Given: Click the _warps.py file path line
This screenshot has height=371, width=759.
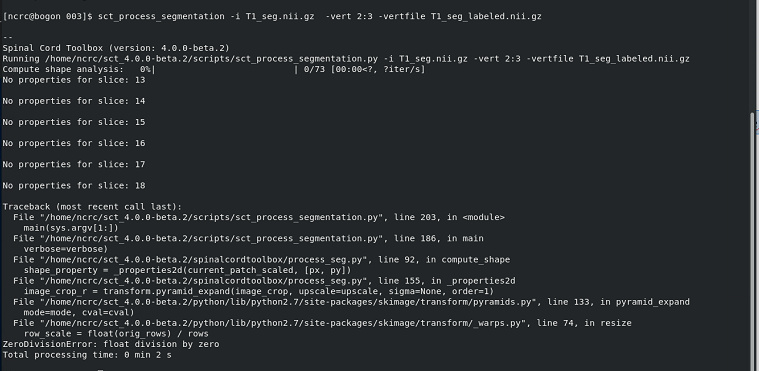Looking at the screenshot, I should tap(322, 323).
